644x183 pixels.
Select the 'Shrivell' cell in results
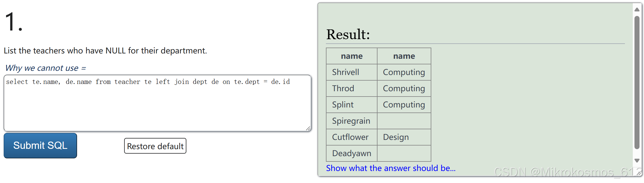click(x=345, y=72)
